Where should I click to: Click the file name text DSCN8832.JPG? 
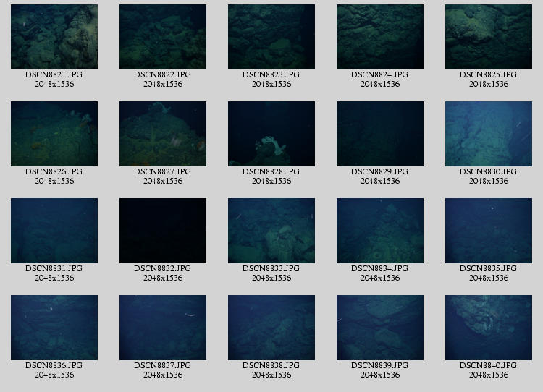click(163, 268)
